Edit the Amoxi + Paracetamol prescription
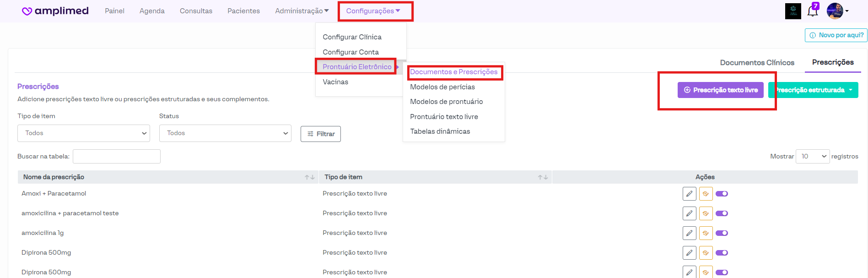868x278 pixels. (689, 194)
